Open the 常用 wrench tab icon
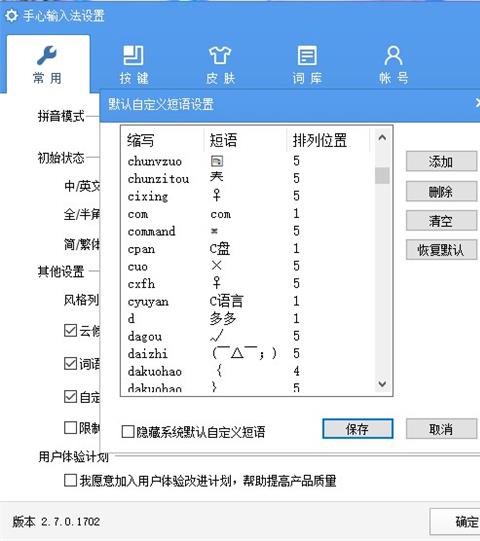 (47, 55)
